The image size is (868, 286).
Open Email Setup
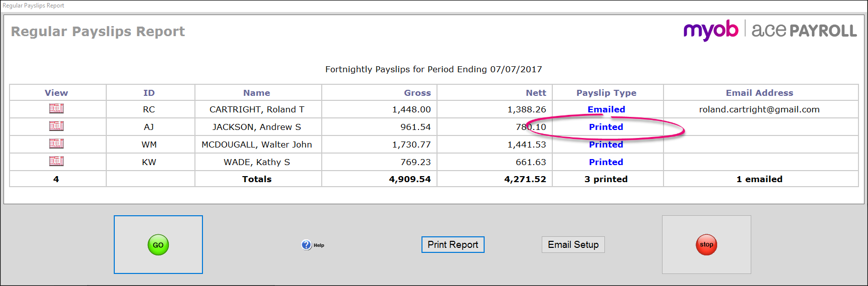[573, 244]
